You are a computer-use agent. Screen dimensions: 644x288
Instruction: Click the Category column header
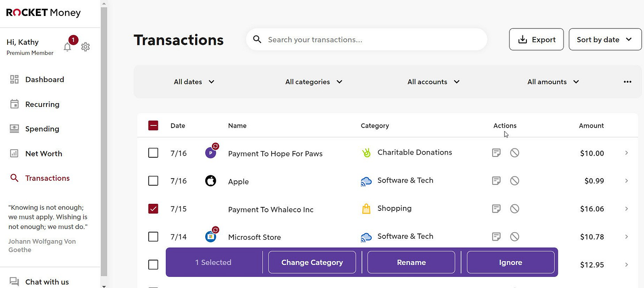point(375,125)
